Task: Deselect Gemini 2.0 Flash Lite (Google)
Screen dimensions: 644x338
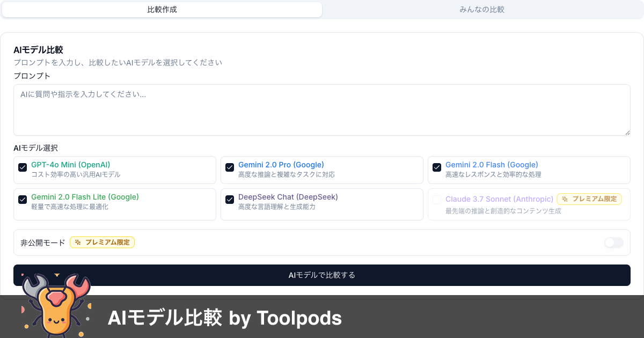Action: pyautogui.click(x=23, y=200)
